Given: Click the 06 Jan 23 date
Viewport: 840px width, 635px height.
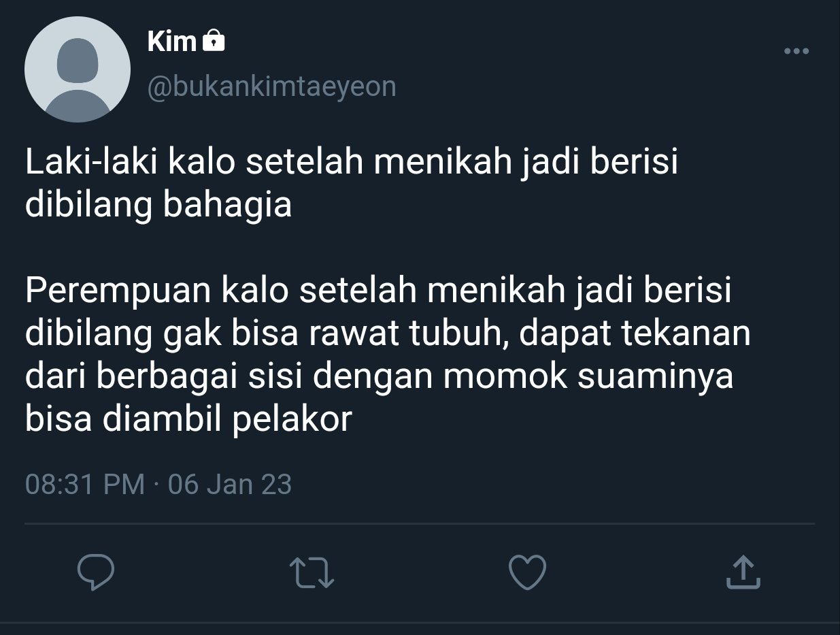Looking at the screenshot, I should click(229, 485).
